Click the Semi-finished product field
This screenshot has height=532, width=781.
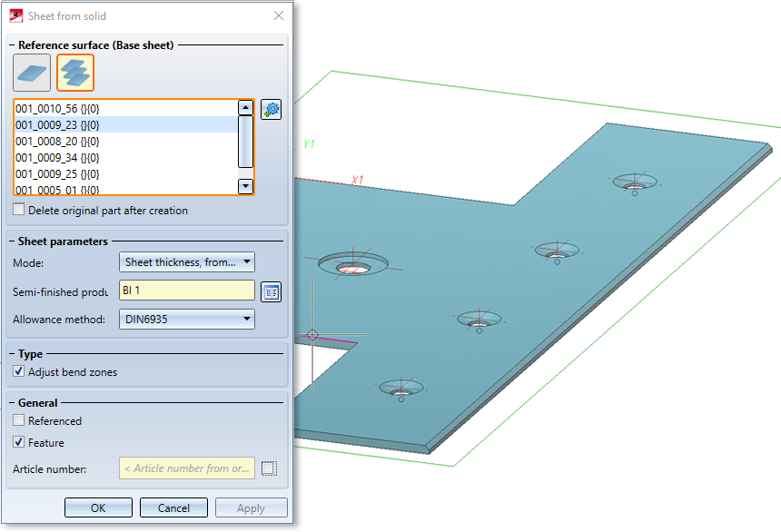187,291
